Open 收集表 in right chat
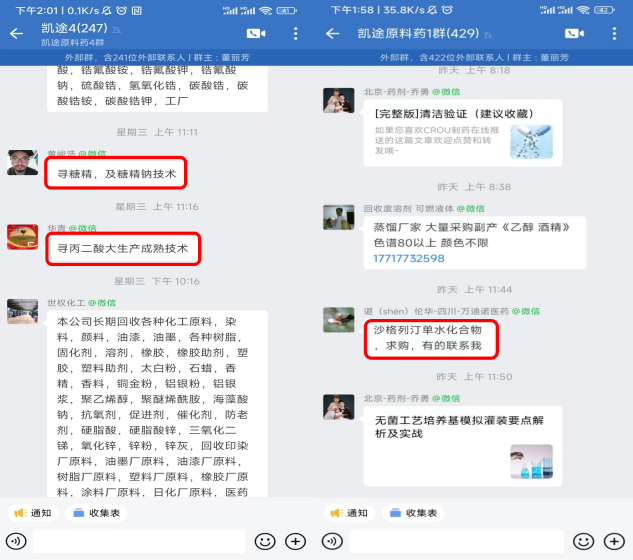The height and width of the screenshot is (560, 633). (413, 513)
